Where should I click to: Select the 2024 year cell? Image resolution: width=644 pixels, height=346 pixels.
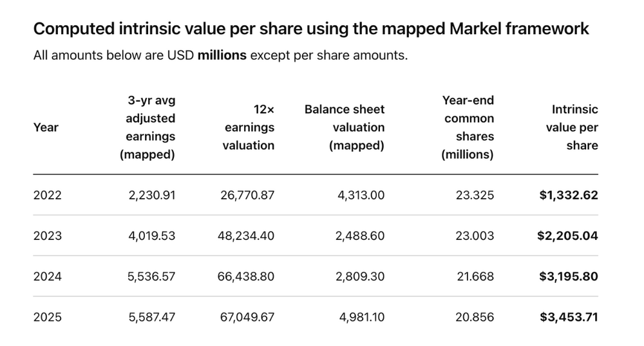pos(47,277)
